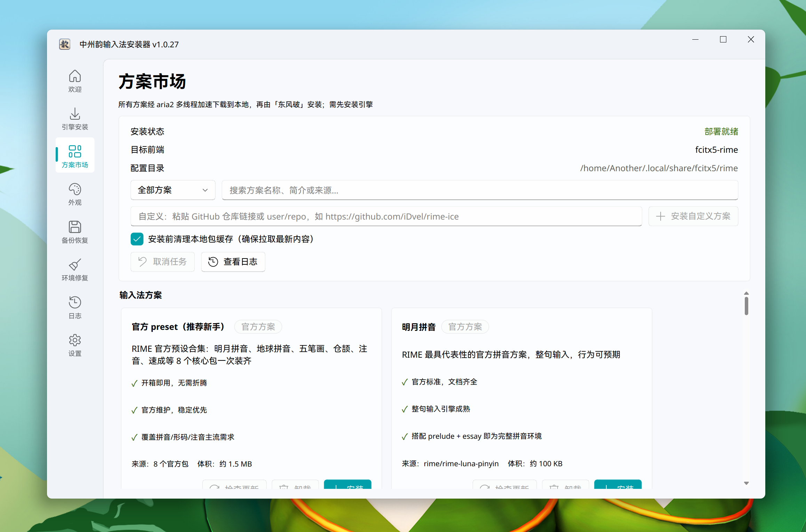Click the 安装自定义方案 button
The width and height of the screenshot is (806, 532).
693,216
